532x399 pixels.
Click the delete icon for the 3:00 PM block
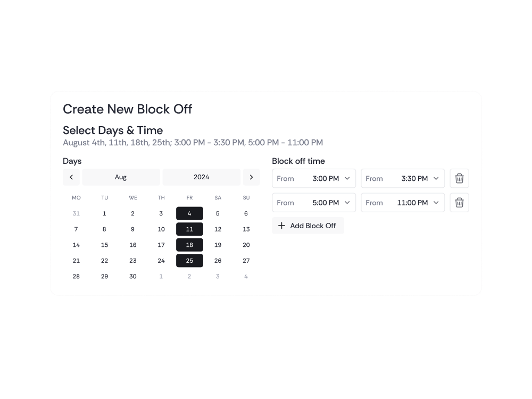[x=459, y=178]
